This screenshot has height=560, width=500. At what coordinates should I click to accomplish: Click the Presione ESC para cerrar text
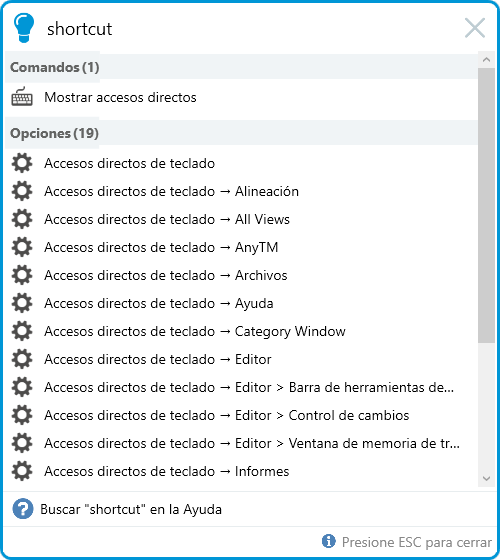[416, 542]
